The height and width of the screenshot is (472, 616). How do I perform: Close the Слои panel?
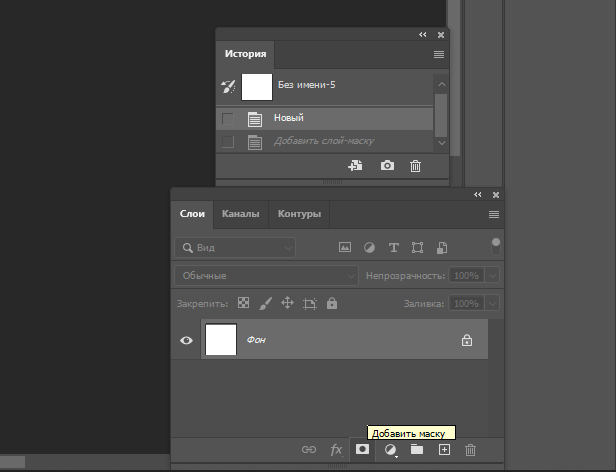click(496, 195)
